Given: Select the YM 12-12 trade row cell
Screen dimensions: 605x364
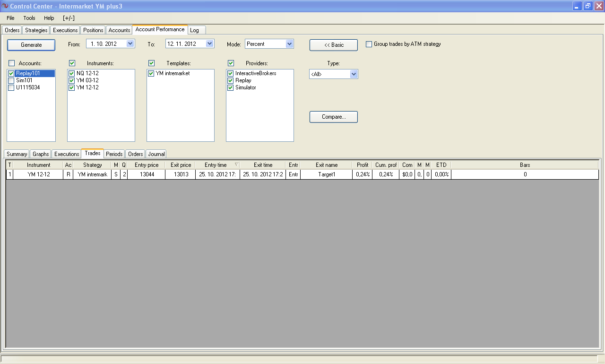Looking at the screenshot, I should [x=38, y=174].
